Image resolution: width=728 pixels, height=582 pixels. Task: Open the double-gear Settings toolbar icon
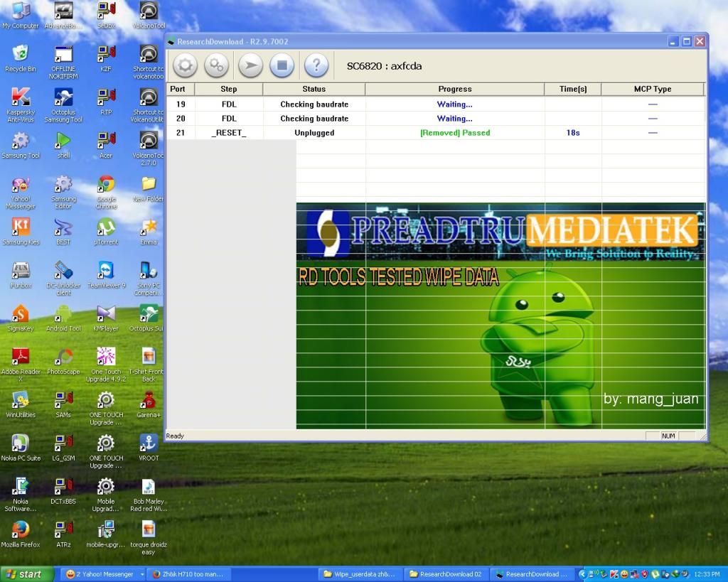(x=216, y=65)
